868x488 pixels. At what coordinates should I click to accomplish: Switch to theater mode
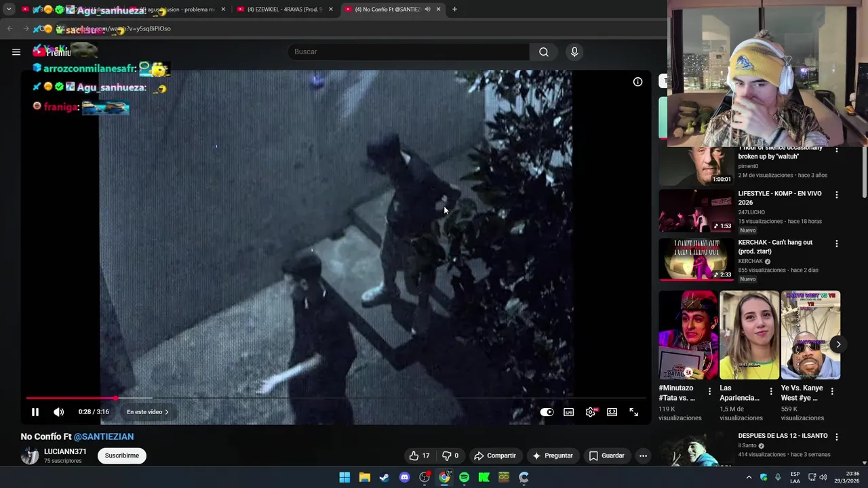(x=612, y=412)
